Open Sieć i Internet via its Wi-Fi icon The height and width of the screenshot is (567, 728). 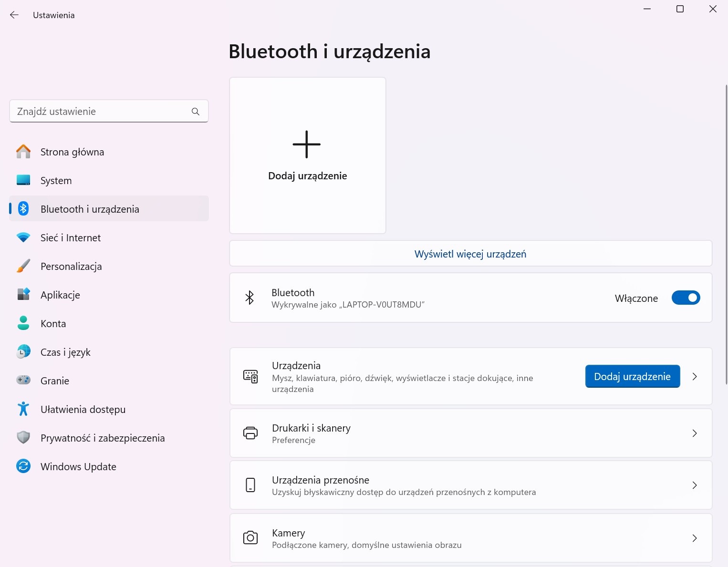(x=23, y=237)
